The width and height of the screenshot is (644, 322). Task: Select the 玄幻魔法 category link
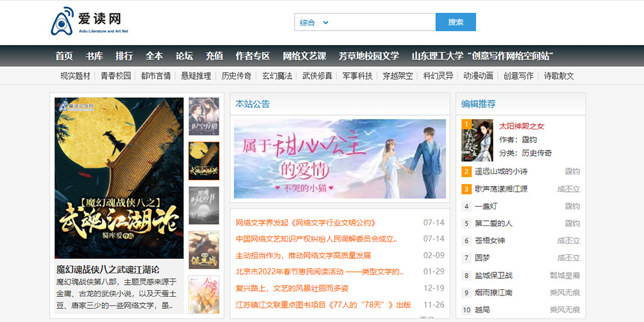point(277,76)
